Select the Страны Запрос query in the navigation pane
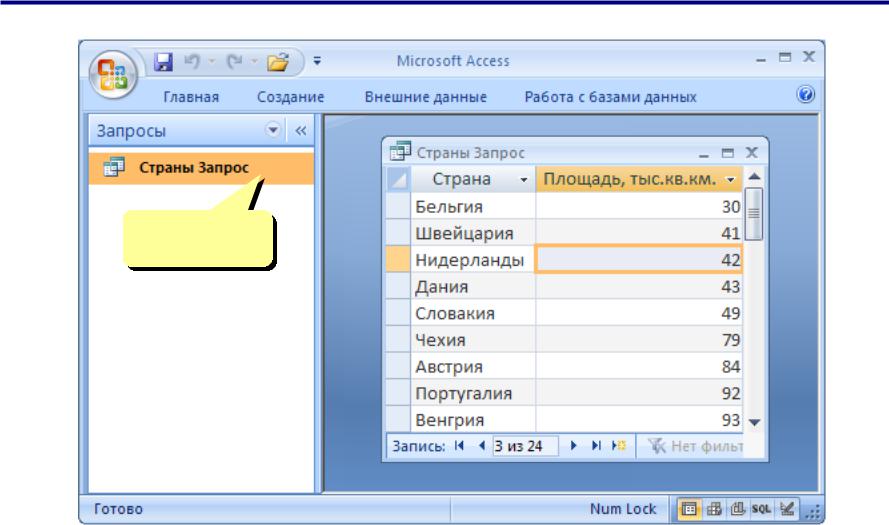This screenshot has height=525, width=889. point(201,168)
